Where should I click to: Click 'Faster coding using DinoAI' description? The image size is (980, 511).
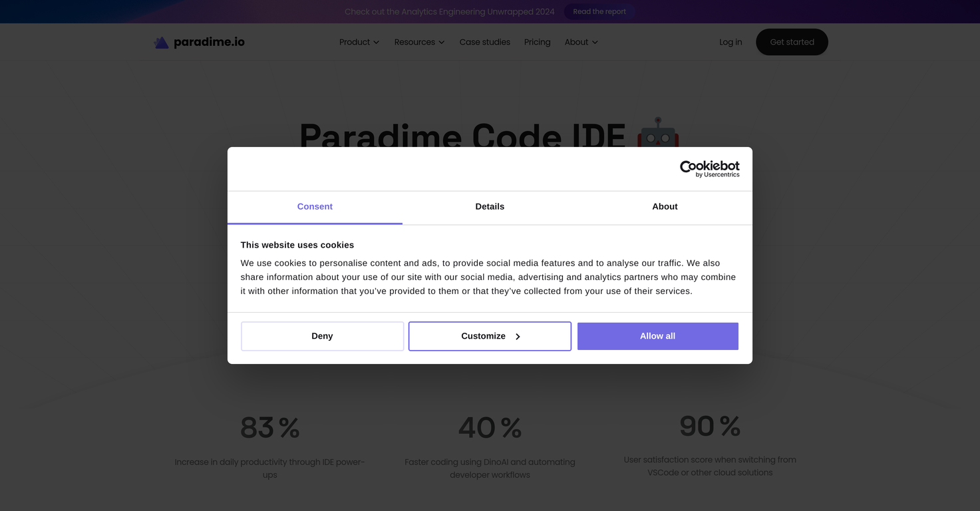[x=490, y=468]
